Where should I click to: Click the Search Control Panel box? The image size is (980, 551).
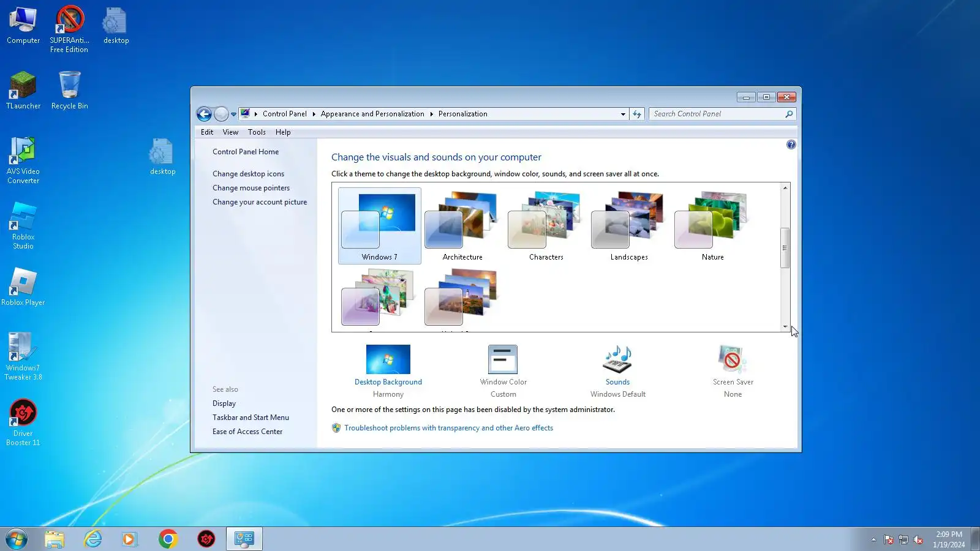718,114
